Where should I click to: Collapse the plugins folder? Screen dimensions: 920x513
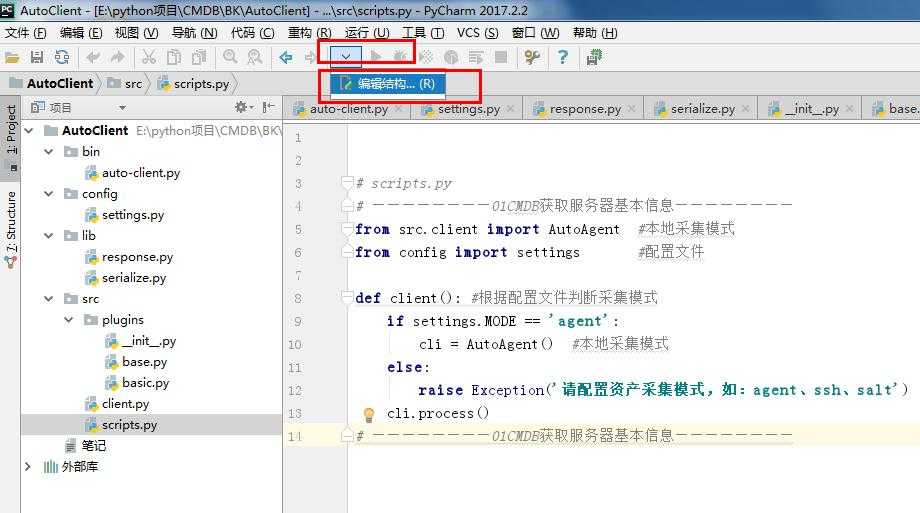[x=69, y=320]
